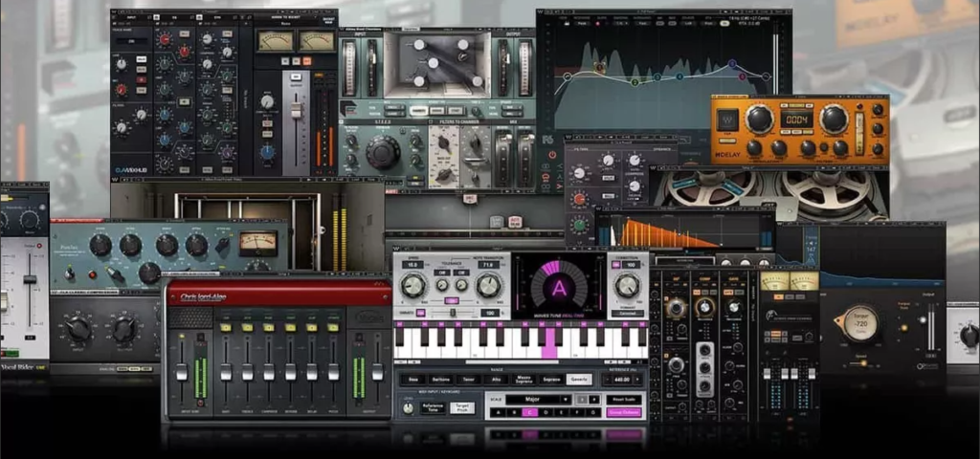This screenshot has height=459, width=980.
Task: Open the Major scale dropdown
Action: click(539, 399)
